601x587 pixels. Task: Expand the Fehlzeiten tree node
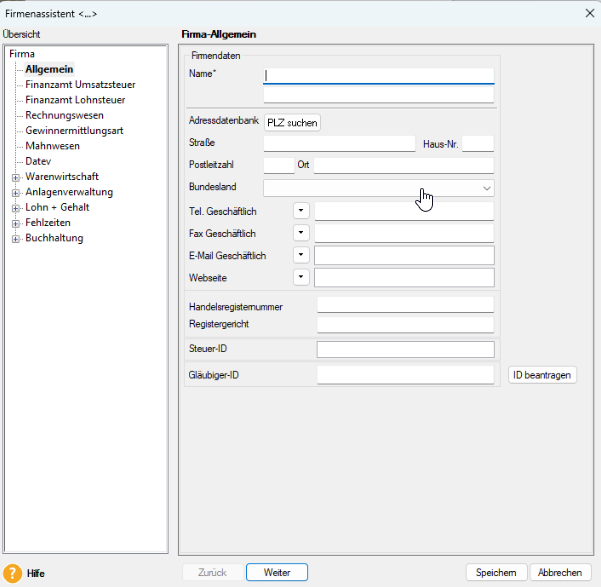pyautogui.click(x=15, y=224)
